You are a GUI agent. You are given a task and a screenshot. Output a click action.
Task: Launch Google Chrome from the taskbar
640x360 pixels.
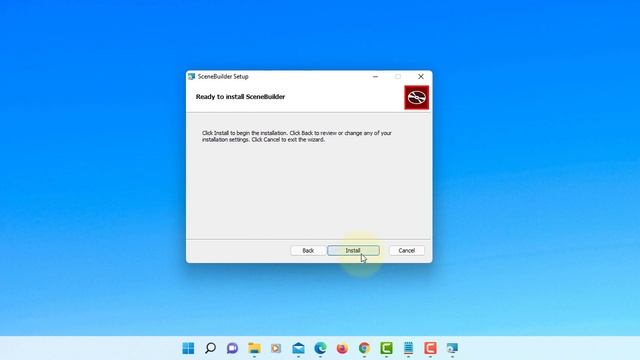364,348
